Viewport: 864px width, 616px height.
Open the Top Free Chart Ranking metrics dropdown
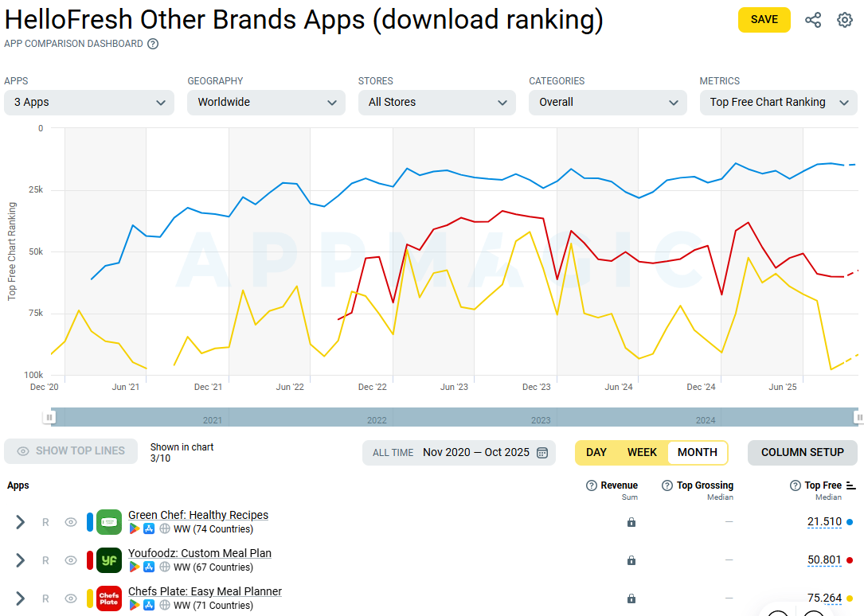(778, 102)
